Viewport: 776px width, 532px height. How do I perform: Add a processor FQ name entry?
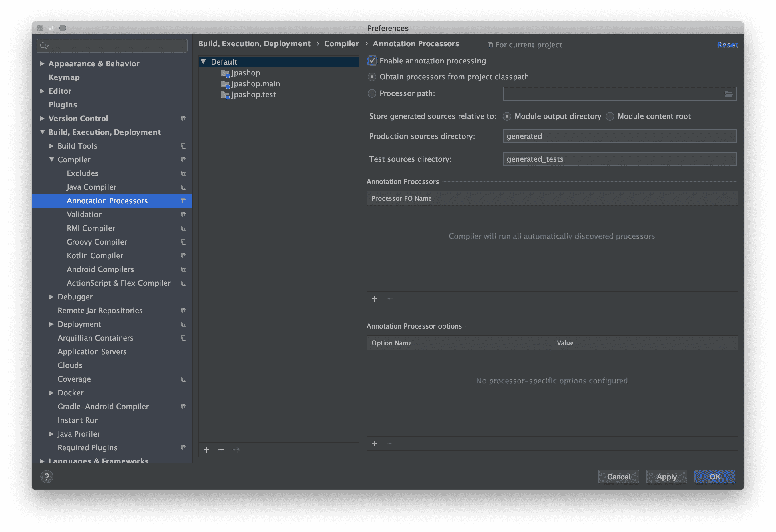375,299
